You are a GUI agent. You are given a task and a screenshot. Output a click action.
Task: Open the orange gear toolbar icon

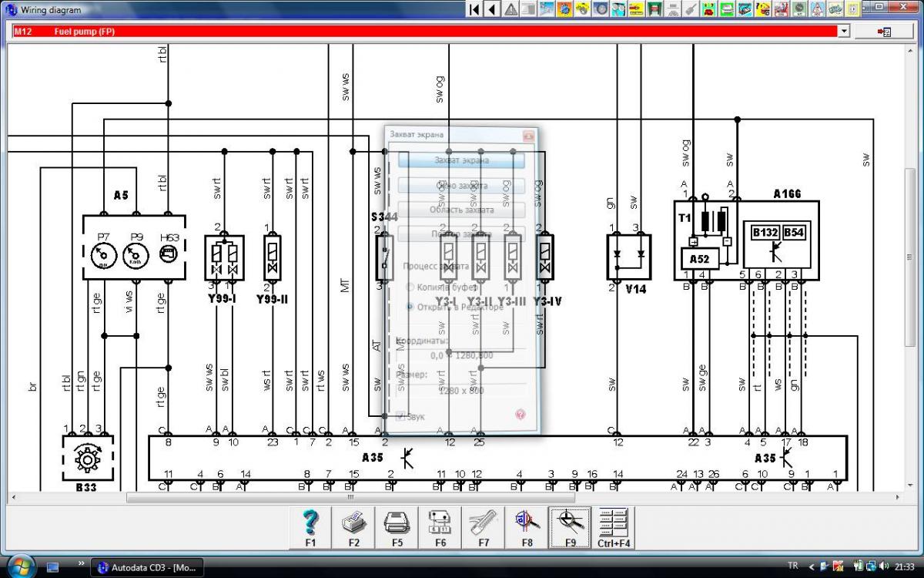(x=564, y=9)
